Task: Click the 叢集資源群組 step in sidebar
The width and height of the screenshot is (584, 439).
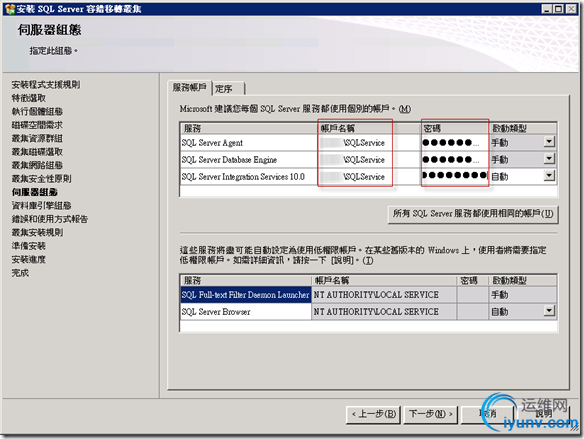Action: [37, 139]
